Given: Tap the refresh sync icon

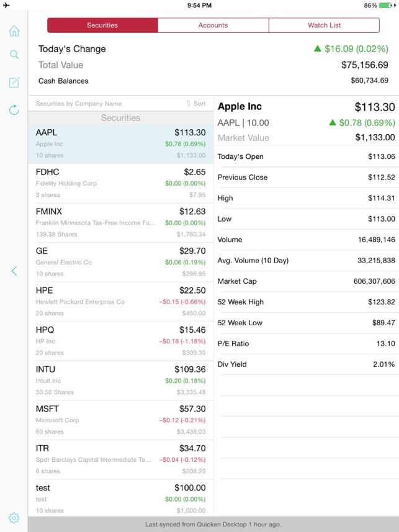Looking at the screenshot, I should pyautogui.click(x=14, y=110).
